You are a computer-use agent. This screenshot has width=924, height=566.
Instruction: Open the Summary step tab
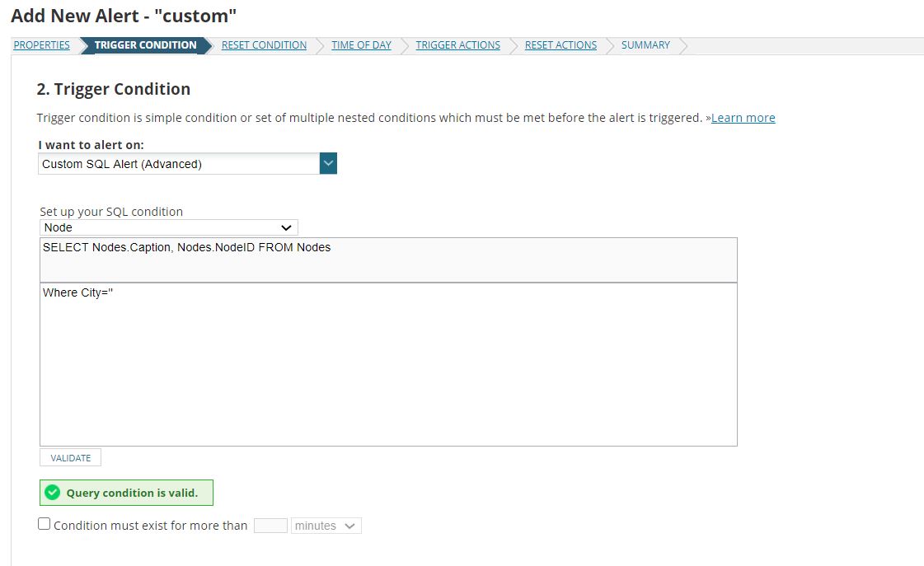point(645,45)
